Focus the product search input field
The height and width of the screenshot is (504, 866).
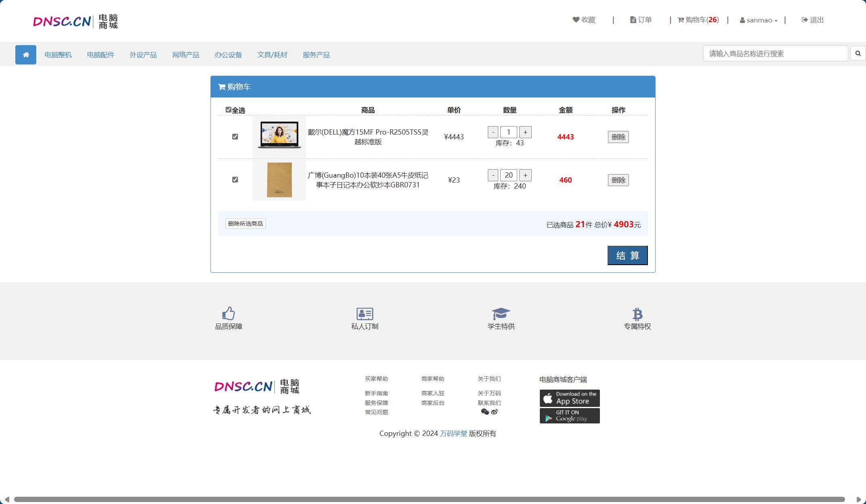[776, 54]
